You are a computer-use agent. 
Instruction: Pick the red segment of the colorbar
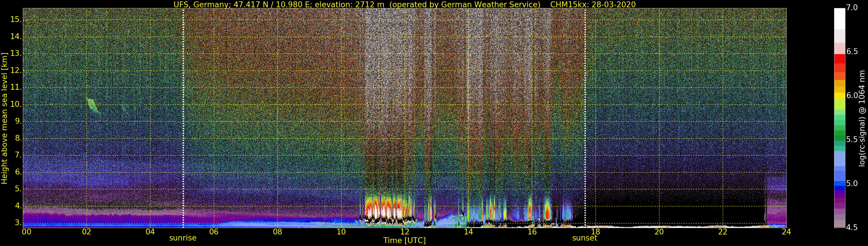839,59
